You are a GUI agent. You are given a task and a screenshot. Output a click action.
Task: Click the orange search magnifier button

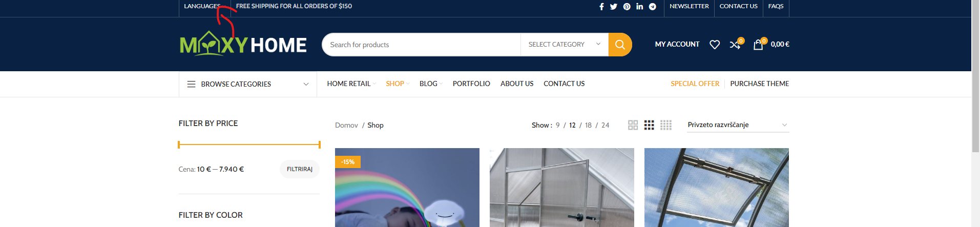click(620, 45)
